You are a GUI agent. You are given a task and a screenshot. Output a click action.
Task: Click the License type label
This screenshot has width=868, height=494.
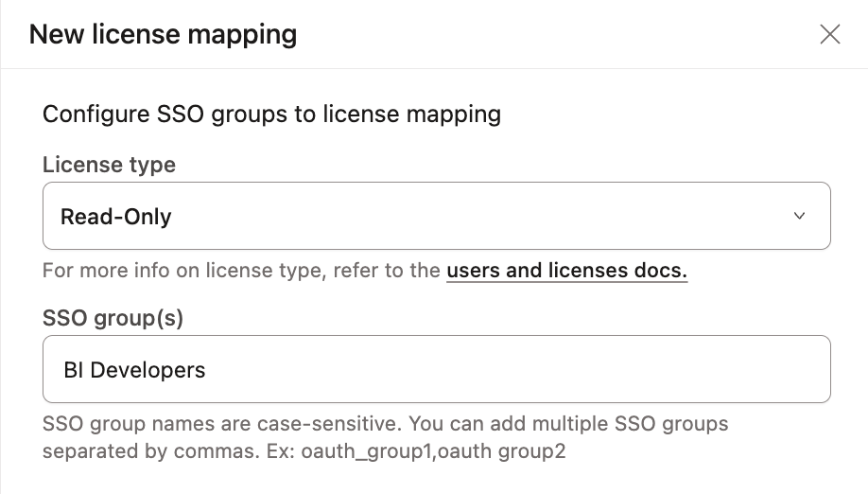[x=109, y=165]
